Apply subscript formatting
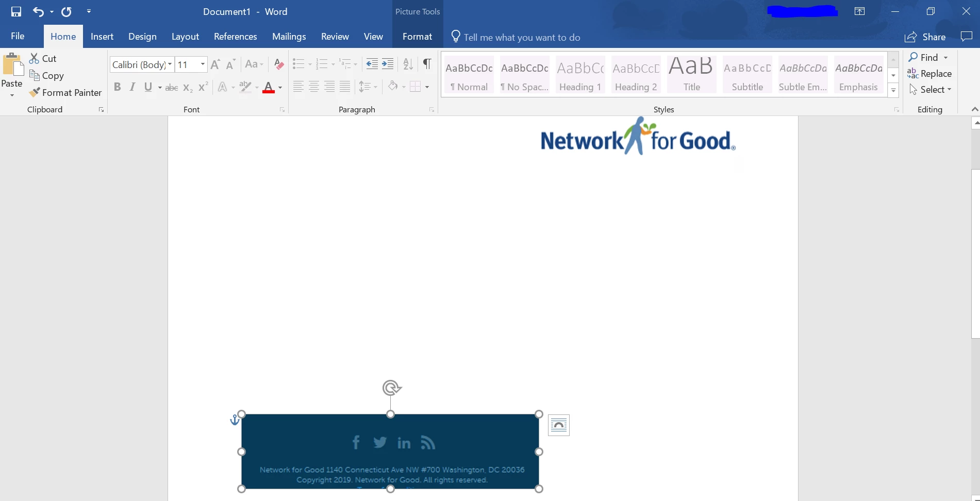980x501 pixels. point(187,87)
